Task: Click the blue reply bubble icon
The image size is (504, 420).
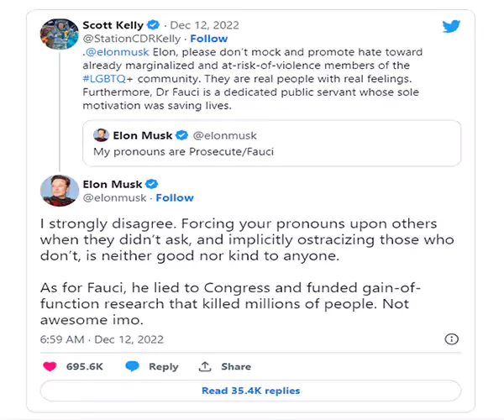Action: coord(132,366)
